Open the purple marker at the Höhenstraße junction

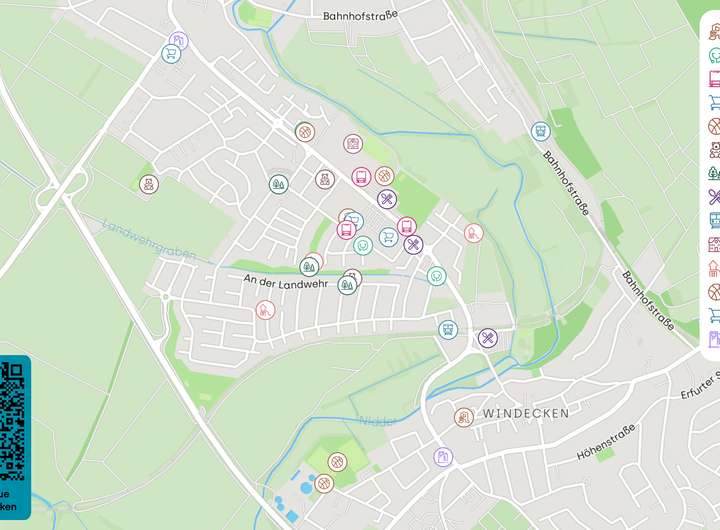443,457
